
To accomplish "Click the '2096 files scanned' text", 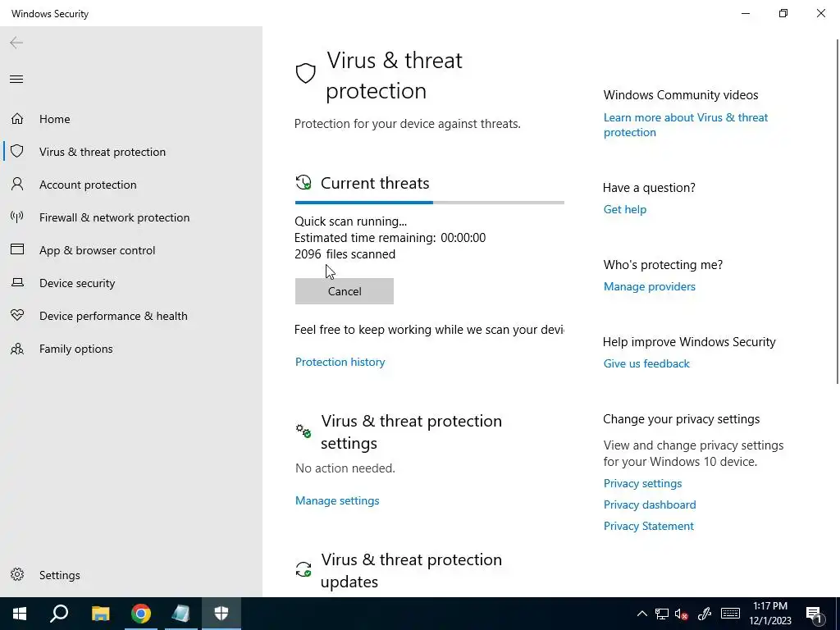I will pos(345,254).
